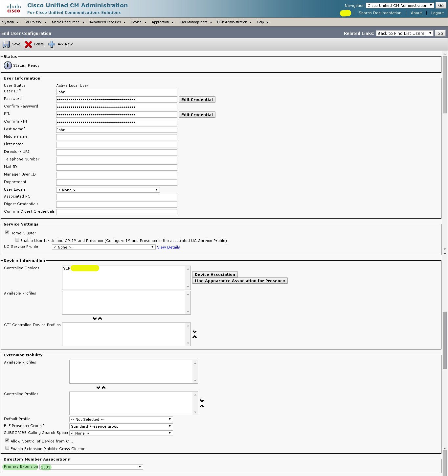Move up arrow beside Controlled Profiles list
The image size is (448, 476).
coord(202,406)
